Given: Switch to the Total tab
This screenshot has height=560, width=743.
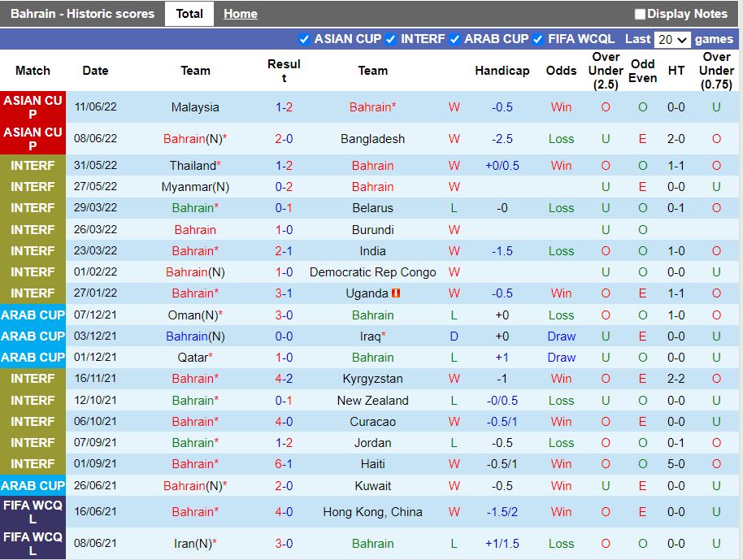Looking at the screenshot, I should pos(189,14).
